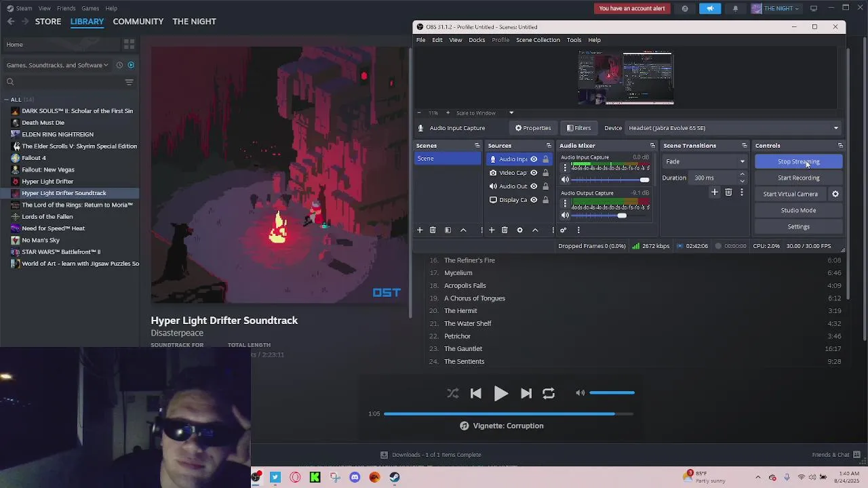The image size is (868, 488).
Task: Open advanced audio properties gears in Audio Mixer
Action: click(563, 230)
